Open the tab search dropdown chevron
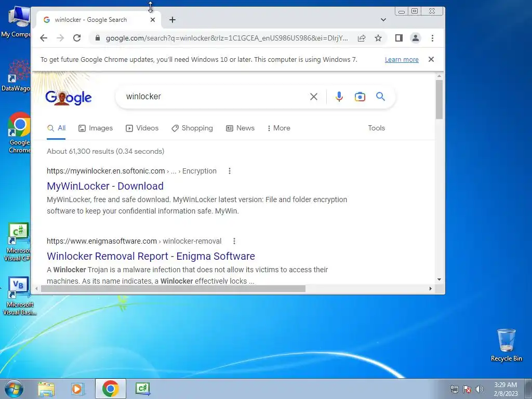 coord(383,20)
